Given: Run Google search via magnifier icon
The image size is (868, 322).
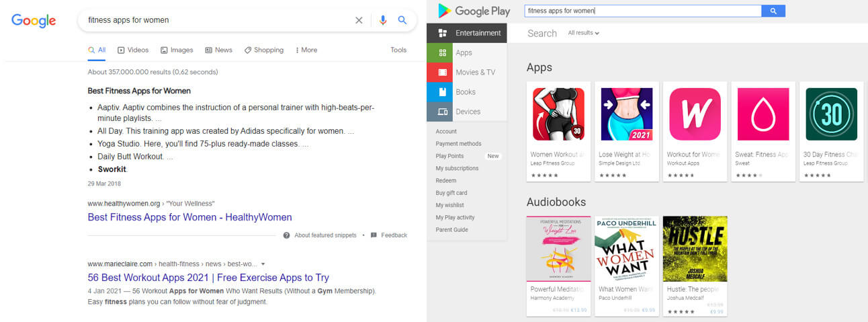Looking at the screenshot, I should (402, 20).
